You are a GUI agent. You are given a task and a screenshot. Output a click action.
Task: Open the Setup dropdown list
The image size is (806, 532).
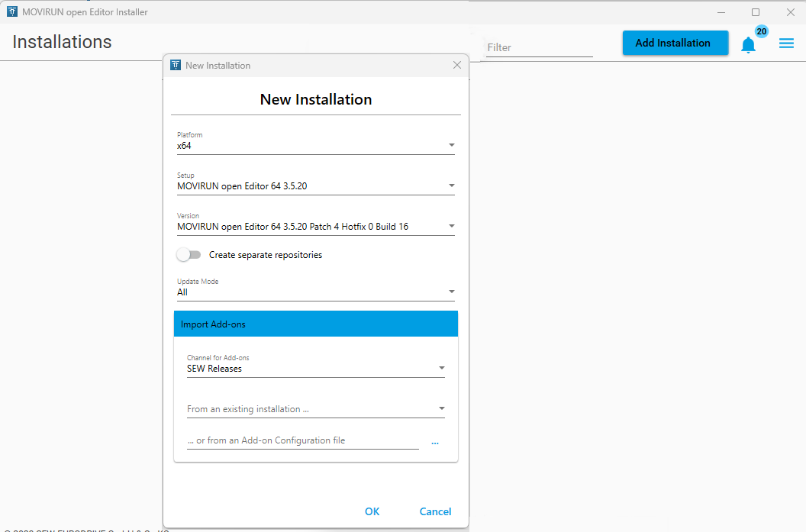315,185
